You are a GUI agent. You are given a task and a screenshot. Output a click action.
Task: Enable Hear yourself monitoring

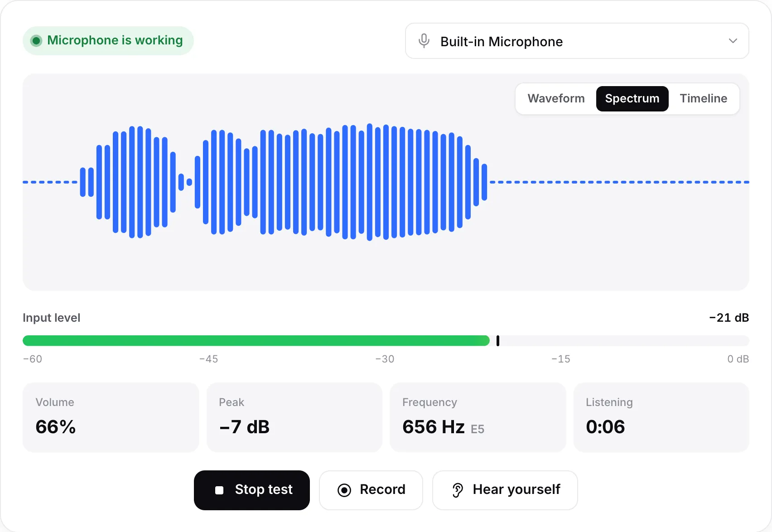(x=505, y=490)
